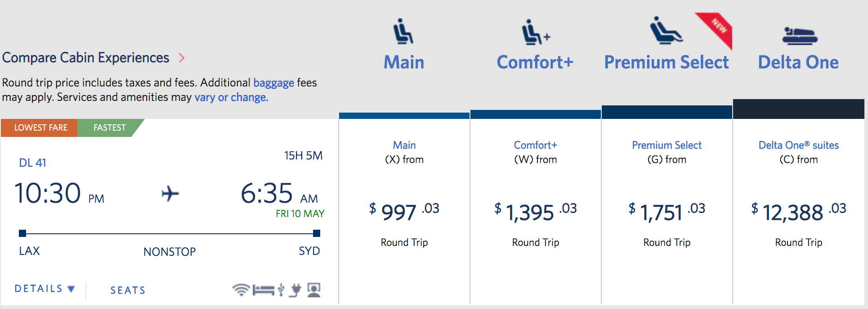
Task: Click the Wi-Fi amenity icon
Action: tap(241, 290)
